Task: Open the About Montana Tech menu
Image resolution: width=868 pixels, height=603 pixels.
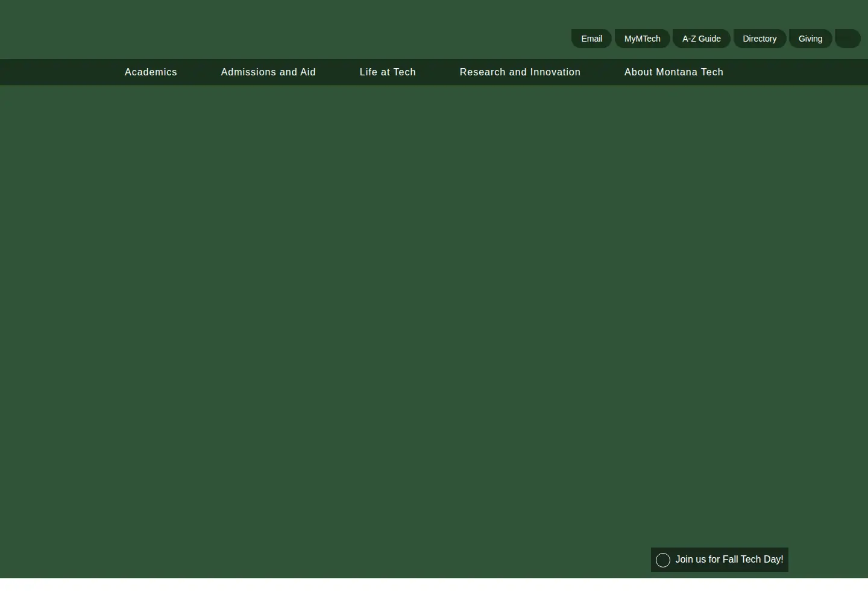Action: coord(673,72)
